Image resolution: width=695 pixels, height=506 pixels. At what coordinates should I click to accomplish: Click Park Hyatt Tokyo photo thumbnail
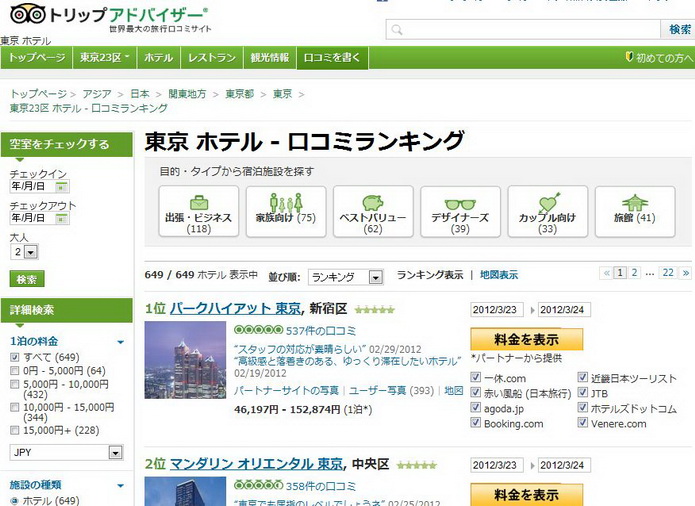[x=185, y=360]
